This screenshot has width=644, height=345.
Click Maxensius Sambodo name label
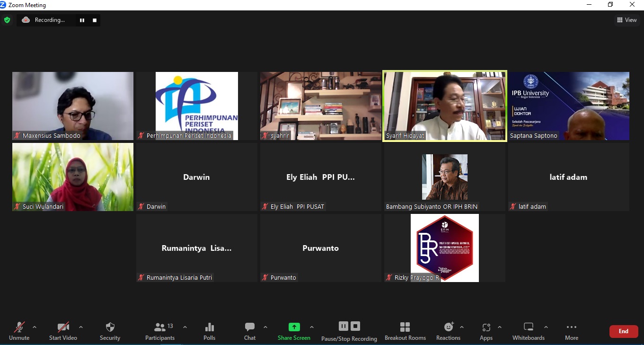coord(52,135)
